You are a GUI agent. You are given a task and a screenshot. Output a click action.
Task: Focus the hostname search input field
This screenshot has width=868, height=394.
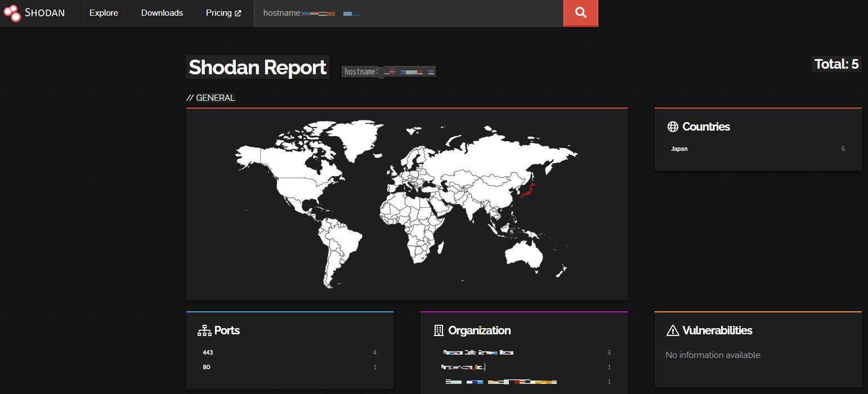click(x=409, y=13)
